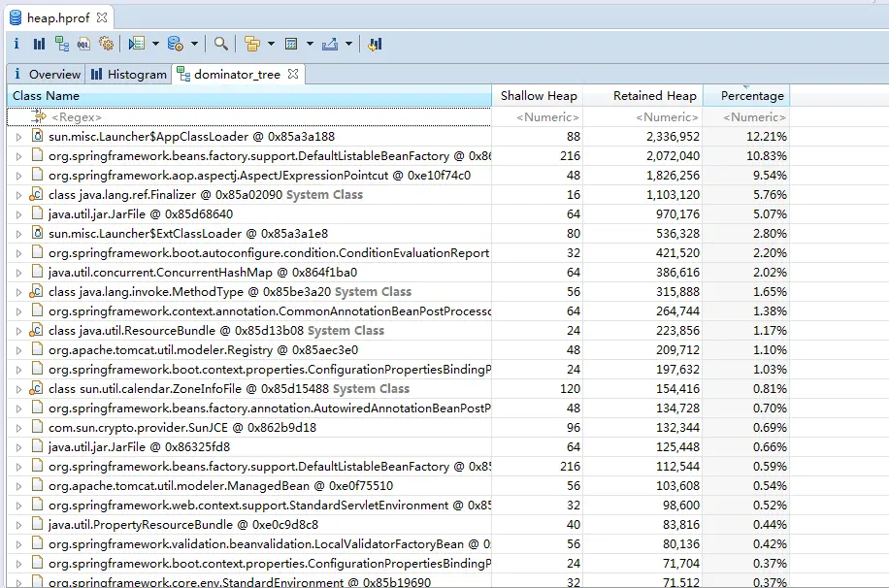
Task: Click object icon of AspectJExpressionPointcut row
Action: (37, 176)
